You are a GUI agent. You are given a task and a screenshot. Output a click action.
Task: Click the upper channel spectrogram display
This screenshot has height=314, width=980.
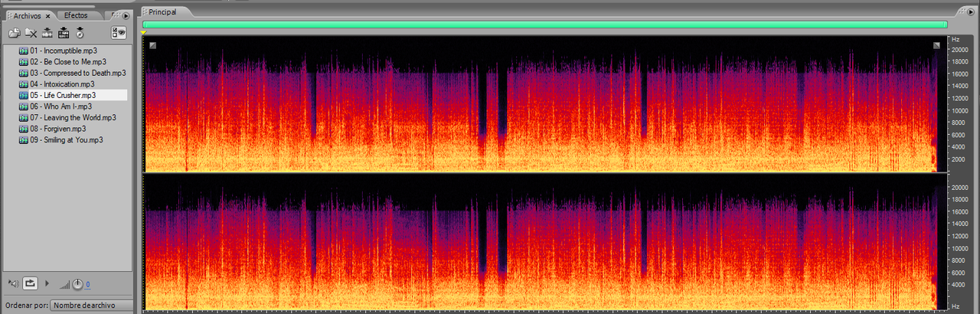coord(545,103)
